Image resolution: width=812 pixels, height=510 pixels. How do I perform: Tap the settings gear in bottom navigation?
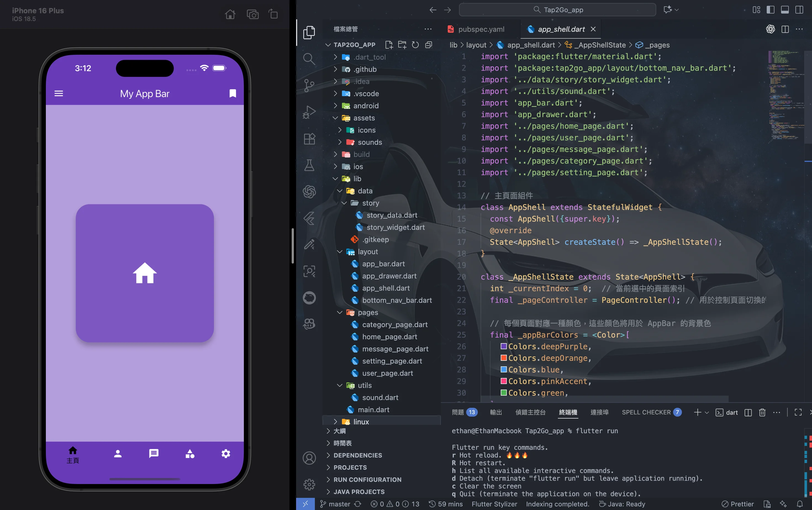tap(226, 454)
